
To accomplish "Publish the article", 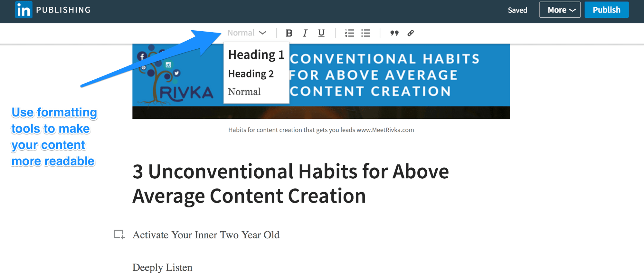I will pyautogui.click(x=606, y=10).
